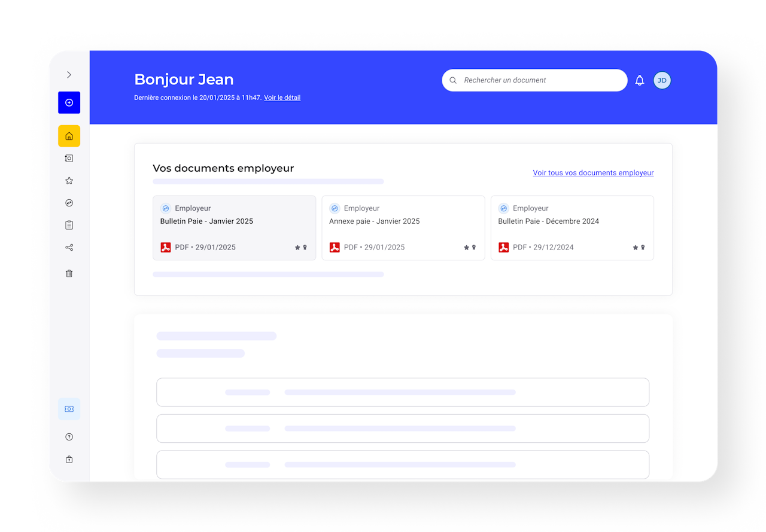766x532 pixels.
Task: Open the share icon in the sidebar
Action: (69, 248)
